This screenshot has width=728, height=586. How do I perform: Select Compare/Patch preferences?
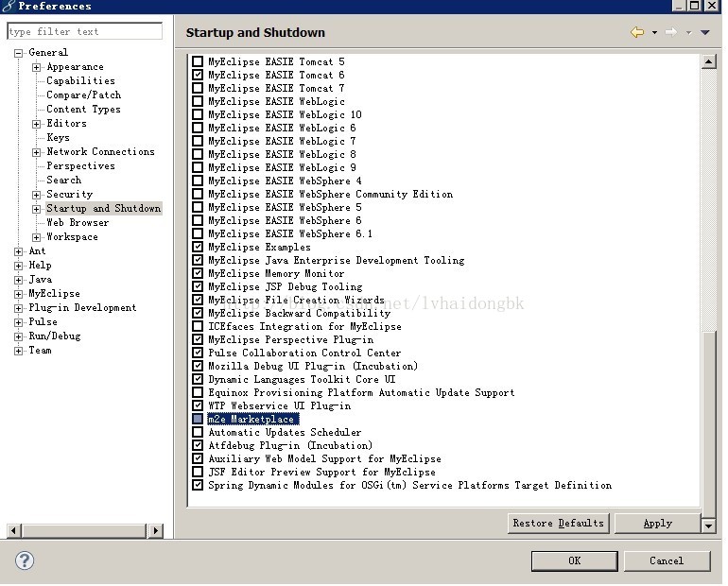pos(83,95)
